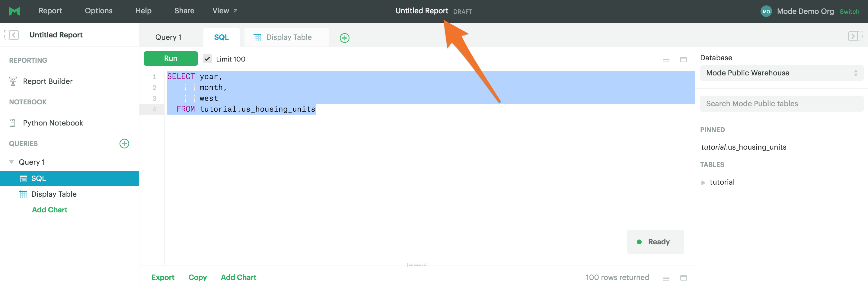Collapse the Query 1 tree item
The image size is (868, 289).
tap(11, 162)
